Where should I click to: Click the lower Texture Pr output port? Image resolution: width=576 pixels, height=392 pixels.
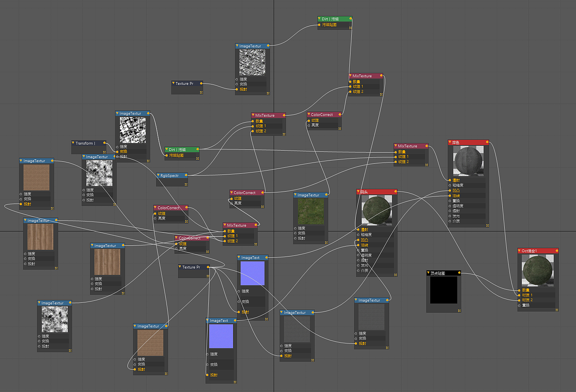[209, 267]
